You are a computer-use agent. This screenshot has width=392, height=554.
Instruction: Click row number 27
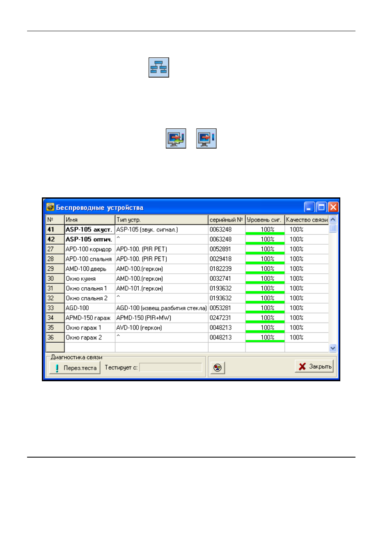click(x=55, y=249)
